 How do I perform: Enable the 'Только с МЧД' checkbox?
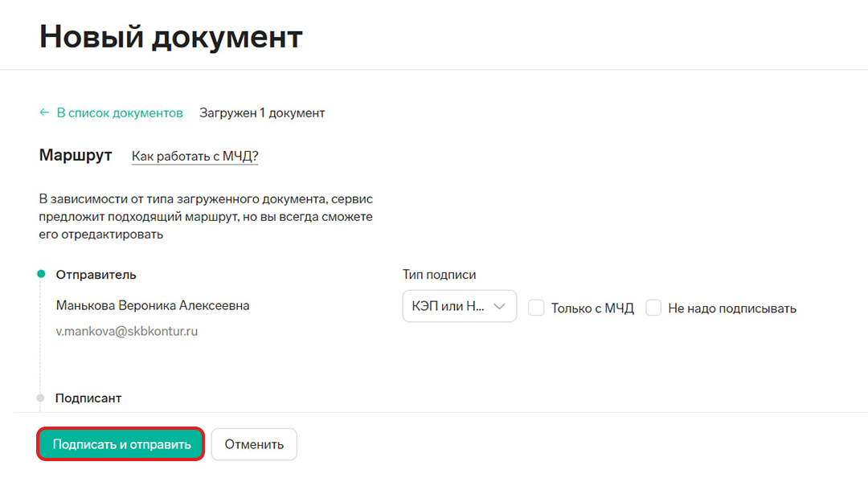[x=536, y=308]
